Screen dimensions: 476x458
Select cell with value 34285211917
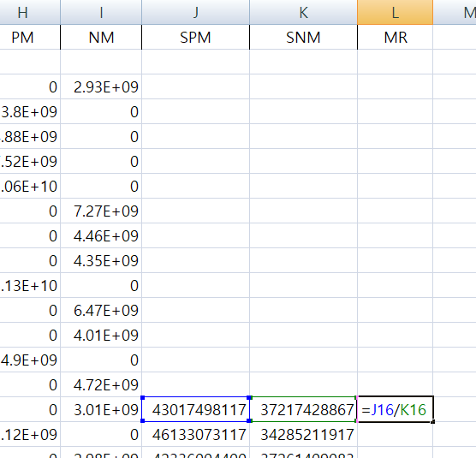303,434
